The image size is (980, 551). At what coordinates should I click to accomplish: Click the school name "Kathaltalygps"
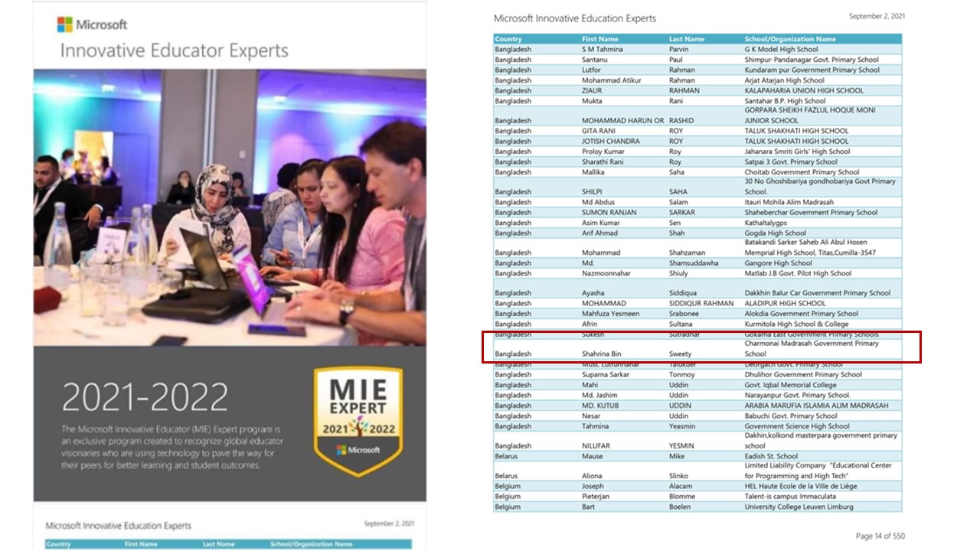click(x=766, y=223)
